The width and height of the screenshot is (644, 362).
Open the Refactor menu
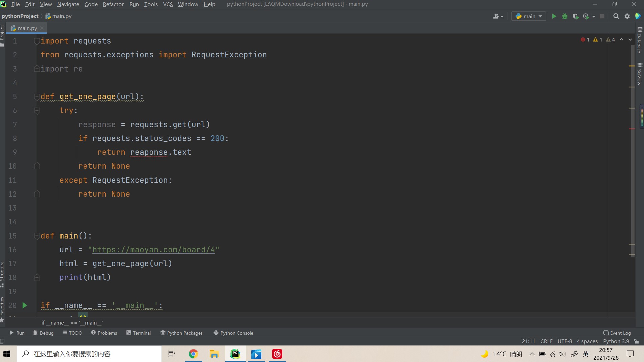(113, 4)
